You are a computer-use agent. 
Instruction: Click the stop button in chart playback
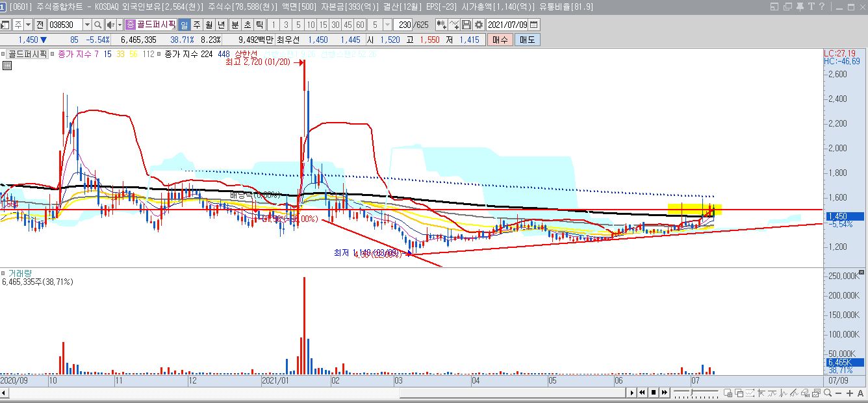654,393
